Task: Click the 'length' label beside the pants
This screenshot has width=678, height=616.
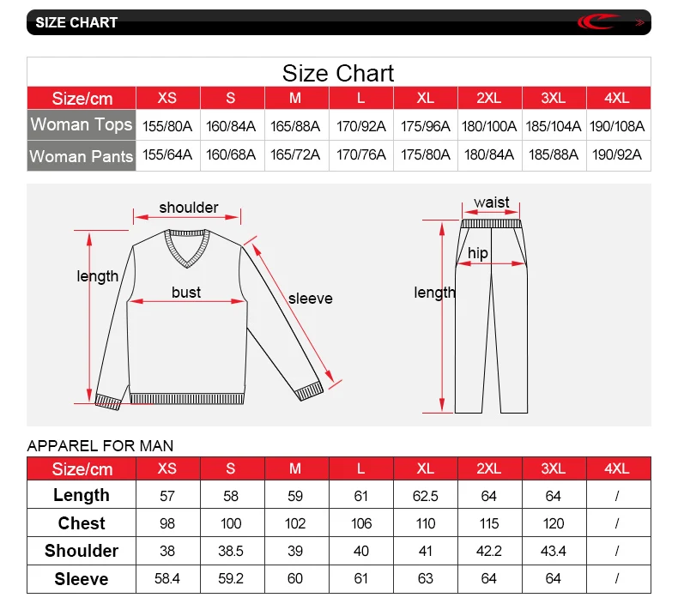Action: click(434, 293)
